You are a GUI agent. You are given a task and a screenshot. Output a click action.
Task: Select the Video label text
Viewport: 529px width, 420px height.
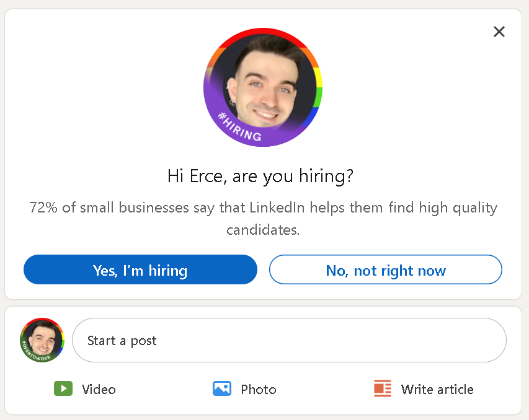coord(99,389)
